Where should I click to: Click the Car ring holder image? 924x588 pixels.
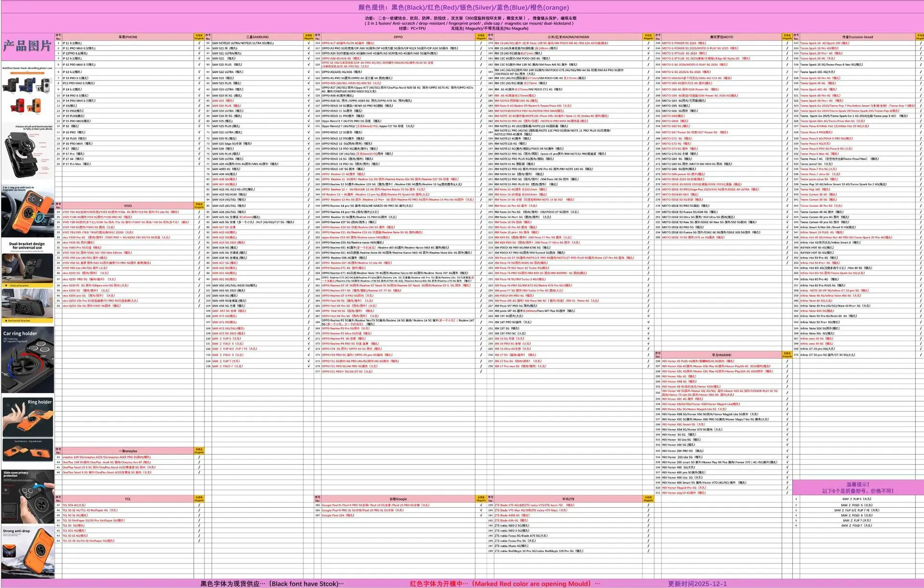tap(27, 360)
